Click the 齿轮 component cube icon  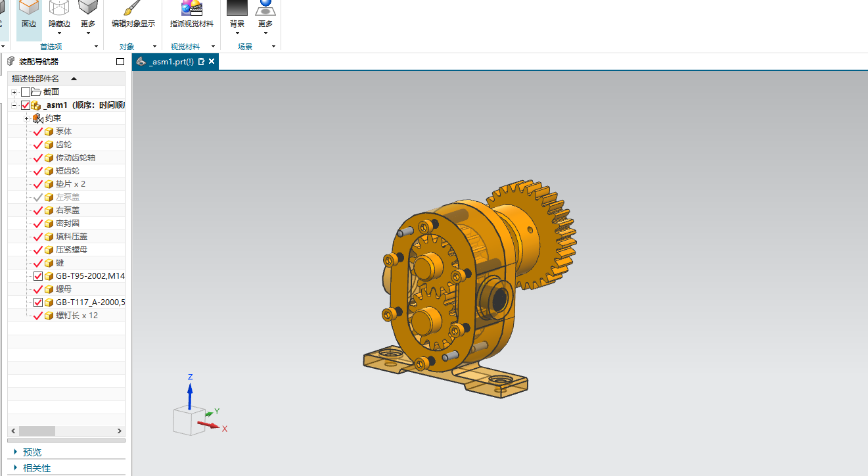click(49, 145)
